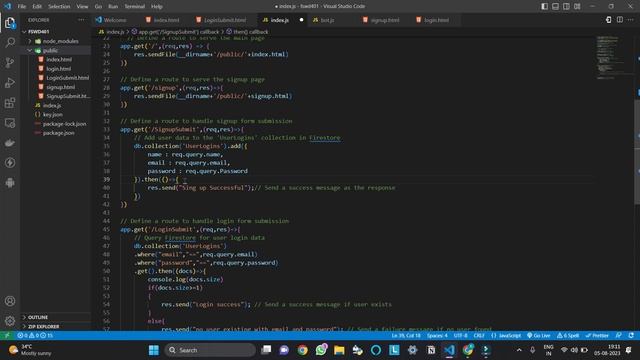Open WhatsApp from the taskbar
Screen dimensions: 640x360
pyautogui.click(x=321, y=350)
